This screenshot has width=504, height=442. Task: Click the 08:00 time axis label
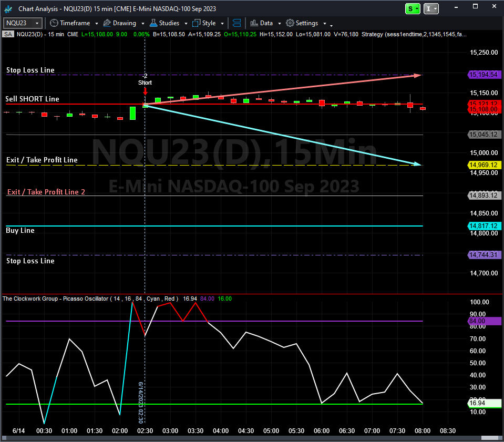(x=423, y=431)
